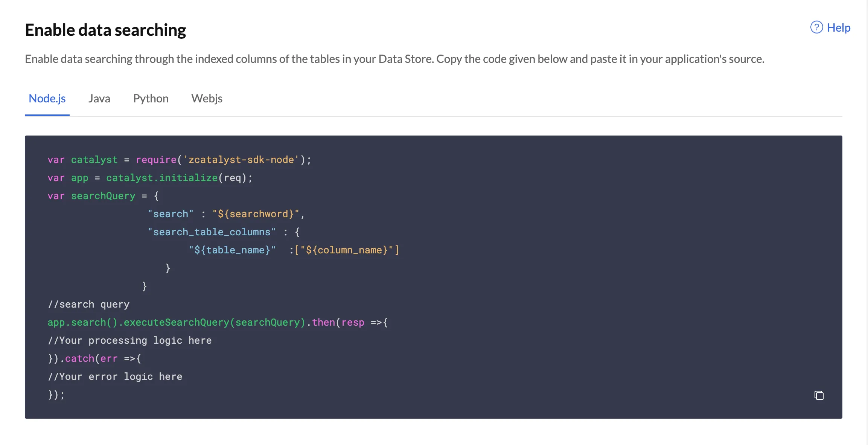The width and height of the screenshot is (868, 445).
Task: Click the "${searchword}" placeholder text
Action: pos(256,214)
